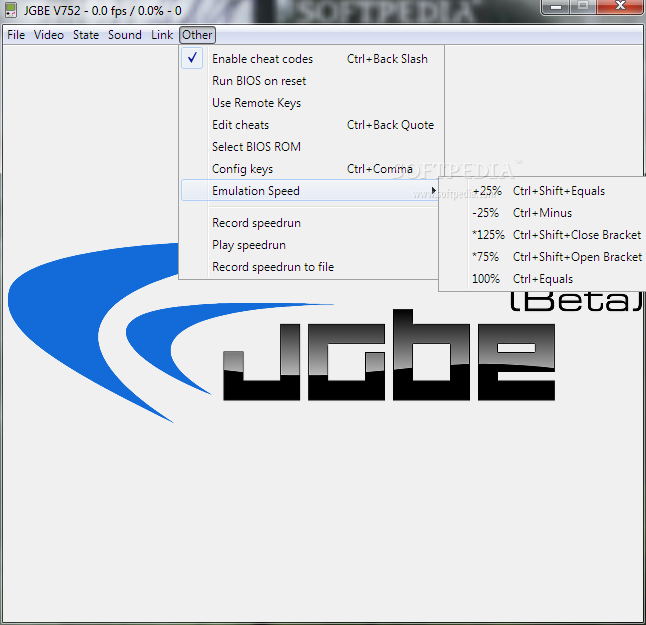Select Record speedrun

(312, 223)
